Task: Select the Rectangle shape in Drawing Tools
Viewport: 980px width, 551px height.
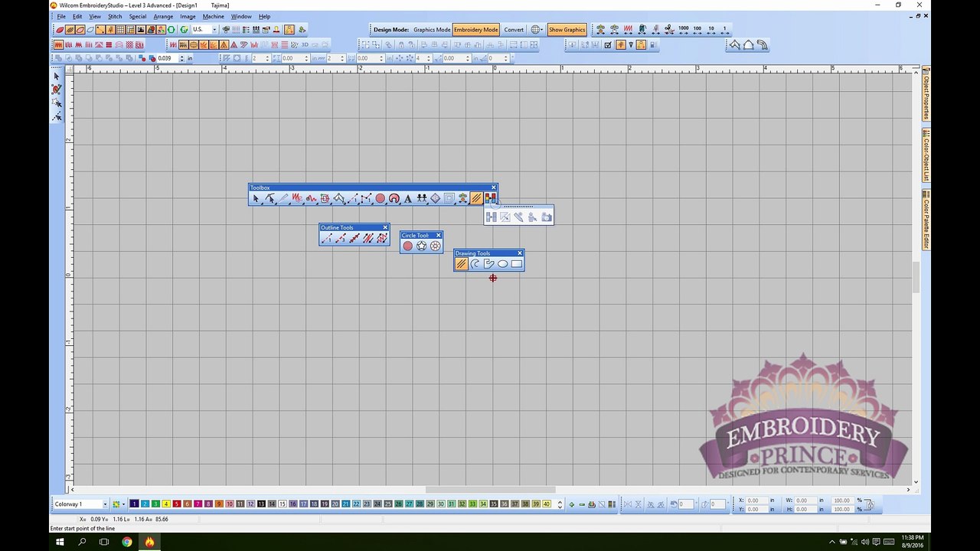Action: point(517,264)
